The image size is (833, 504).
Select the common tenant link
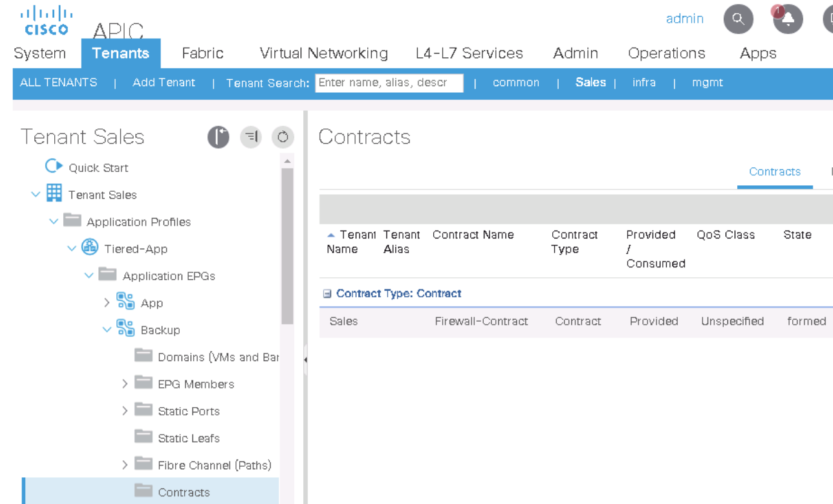[516, 83]
